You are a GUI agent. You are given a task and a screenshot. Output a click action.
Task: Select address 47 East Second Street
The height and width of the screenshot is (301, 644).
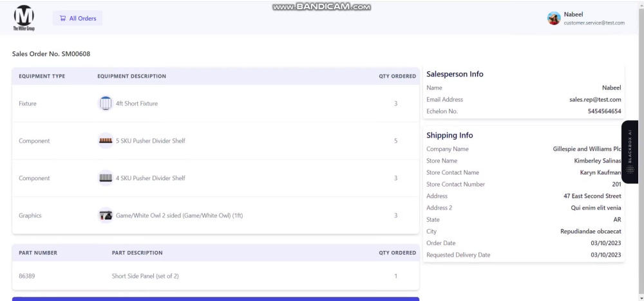[x=592, y=196]
